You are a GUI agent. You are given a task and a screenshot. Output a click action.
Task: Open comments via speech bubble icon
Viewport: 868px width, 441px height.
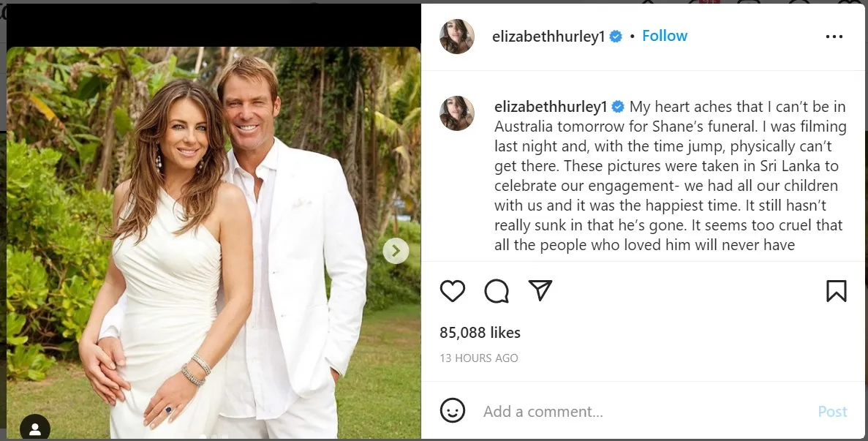coord(497,291)
